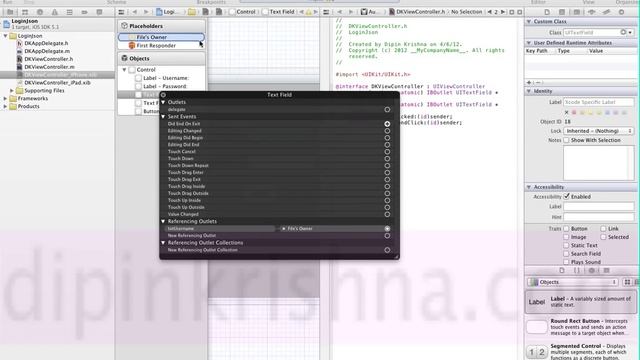The image size is (640, 360).
Task: Open the log navigator icon
Action: click(x=99, y=12)
